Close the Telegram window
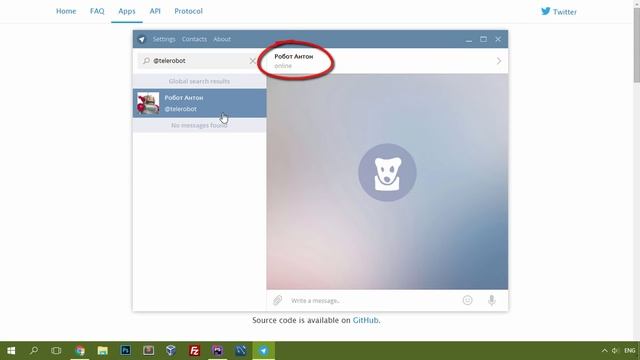The width and height of the screenshot is (640, 360). [498, 39]
